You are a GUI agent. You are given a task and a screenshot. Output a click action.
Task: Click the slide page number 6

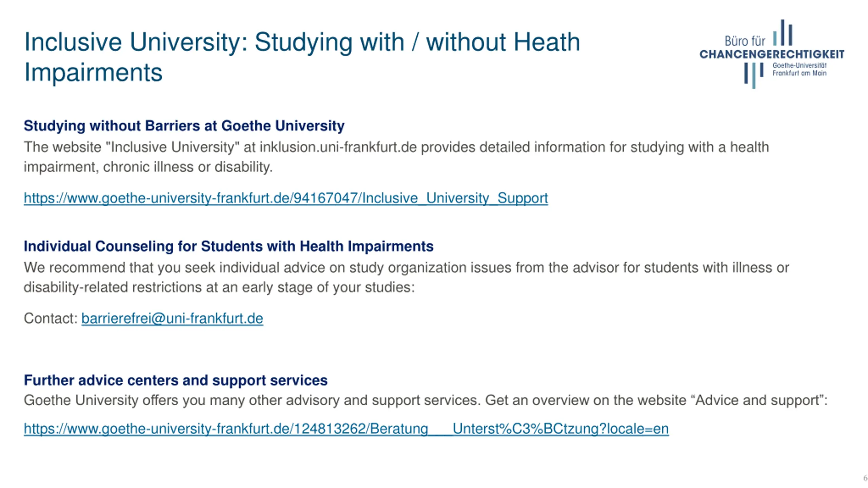865,478
